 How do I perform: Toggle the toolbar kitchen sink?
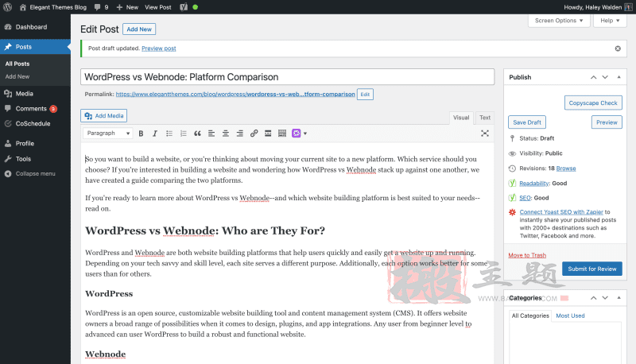pos(282,134)
